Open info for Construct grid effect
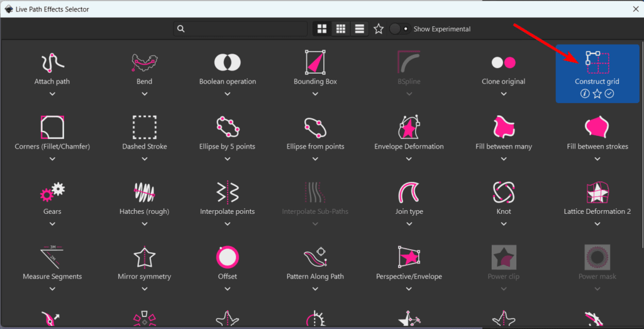Viewport: 644px width, 329px height. 585,94
